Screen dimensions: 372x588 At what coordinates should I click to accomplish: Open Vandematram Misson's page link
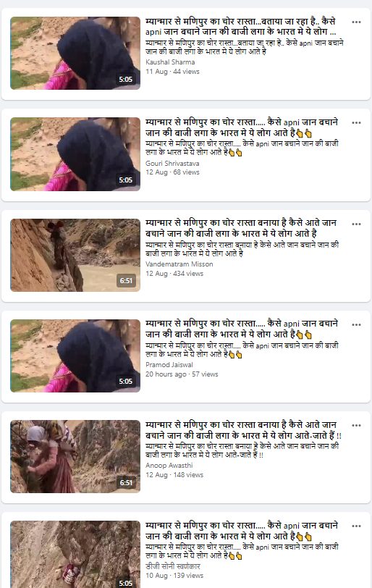pos(179,264)
